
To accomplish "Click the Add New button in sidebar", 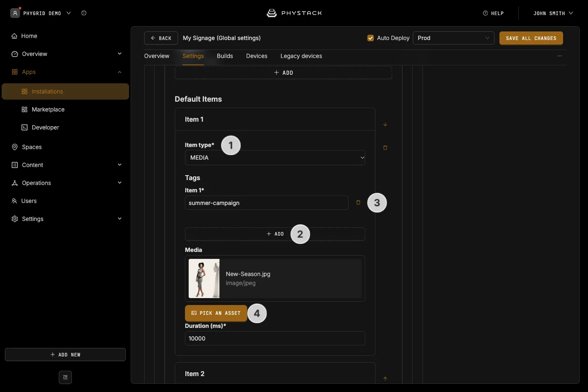I will point(65,354).
